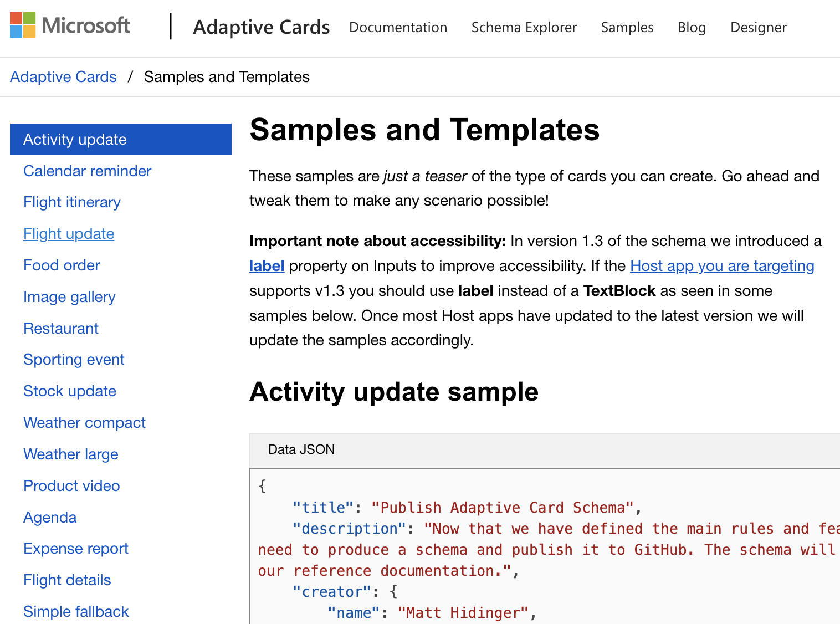Follow 'Host app you are targeting' link
840x624 pixels.
722,266
